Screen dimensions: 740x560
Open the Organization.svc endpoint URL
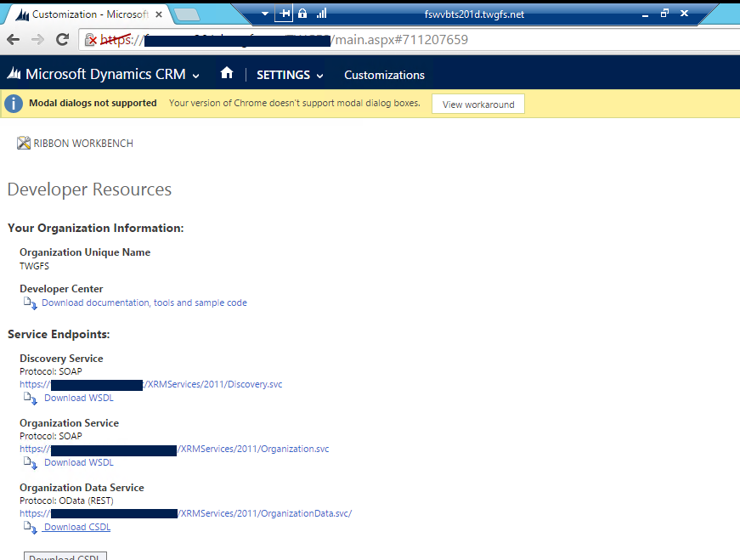click(x=174, y=449)
